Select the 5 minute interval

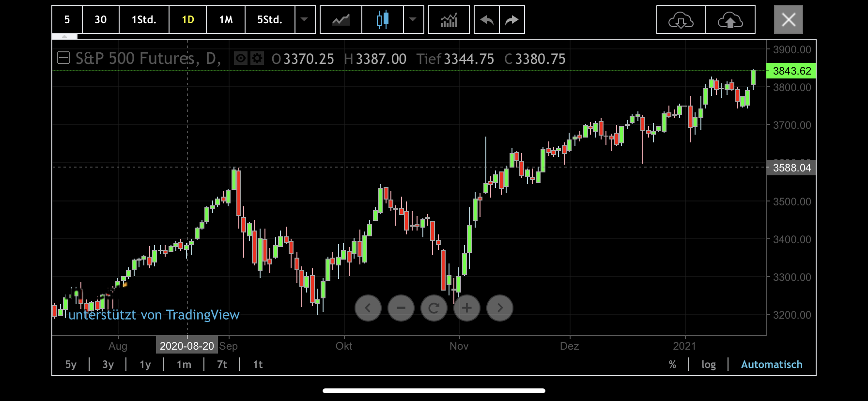coord(67,19)
